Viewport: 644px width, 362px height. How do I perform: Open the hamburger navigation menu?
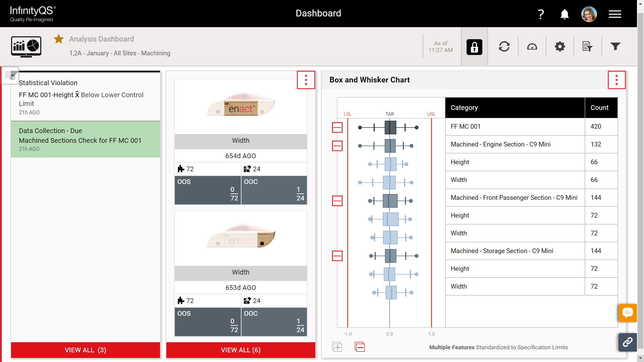click(x=615, y=14)
